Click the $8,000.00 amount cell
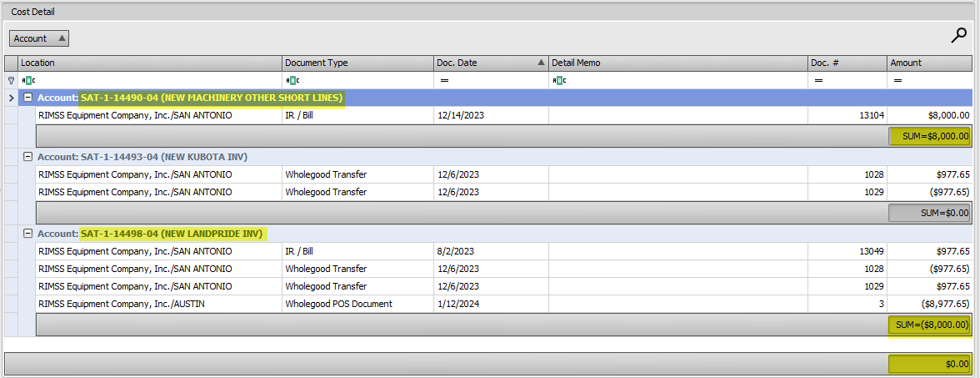Screen dimensions: 980x378 point(930,115)
